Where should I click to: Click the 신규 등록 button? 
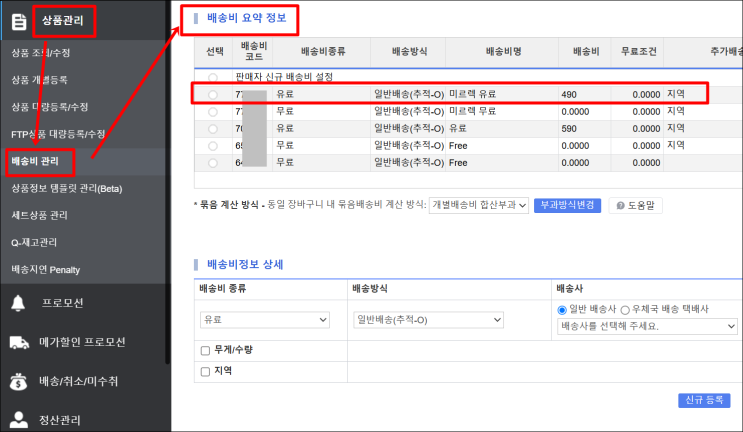pyautogui.click(x=704, y=400)
